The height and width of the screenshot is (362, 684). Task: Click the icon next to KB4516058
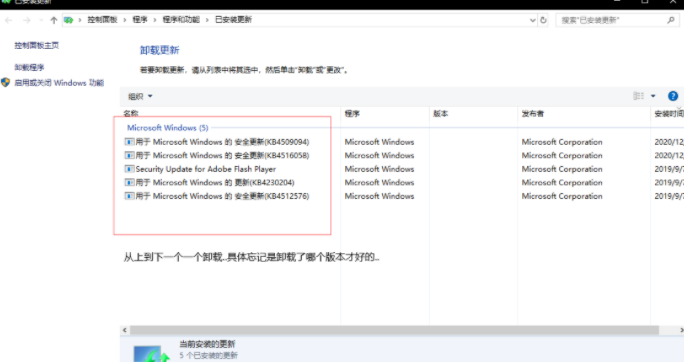[x=129, y=155]
